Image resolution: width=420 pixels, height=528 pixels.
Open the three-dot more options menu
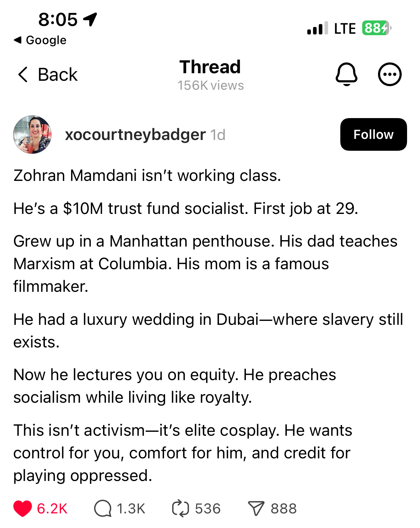point(389,74)
